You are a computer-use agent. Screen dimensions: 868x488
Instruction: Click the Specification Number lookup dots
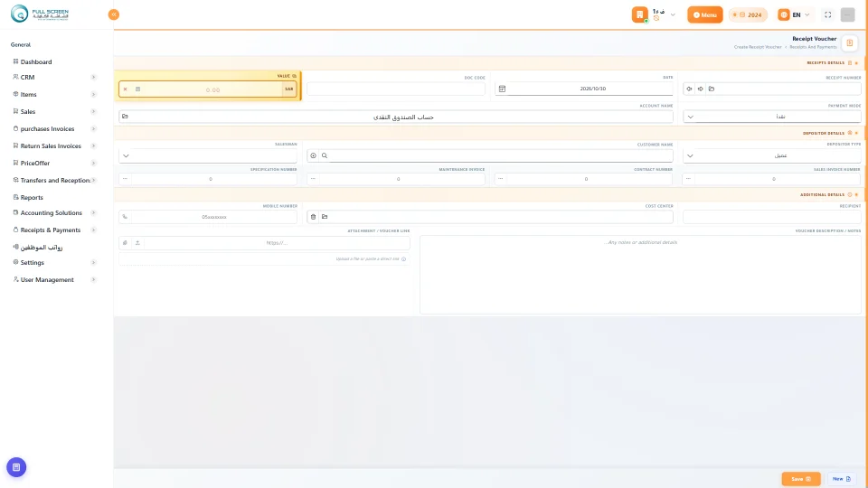coord(125,179)
